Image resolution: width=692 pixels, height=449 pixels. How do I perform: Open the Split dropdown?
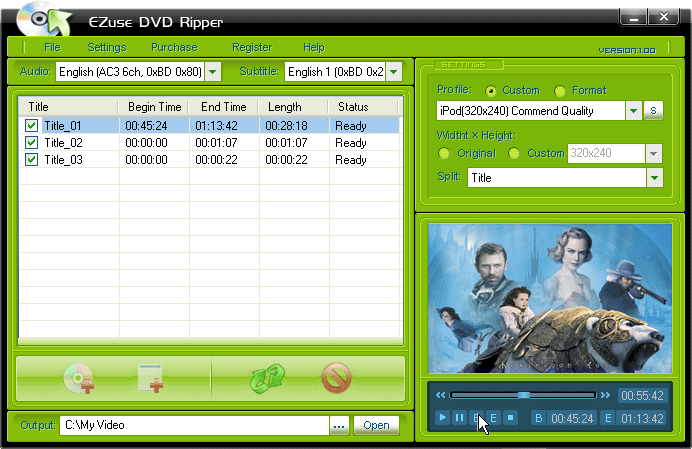654,177
